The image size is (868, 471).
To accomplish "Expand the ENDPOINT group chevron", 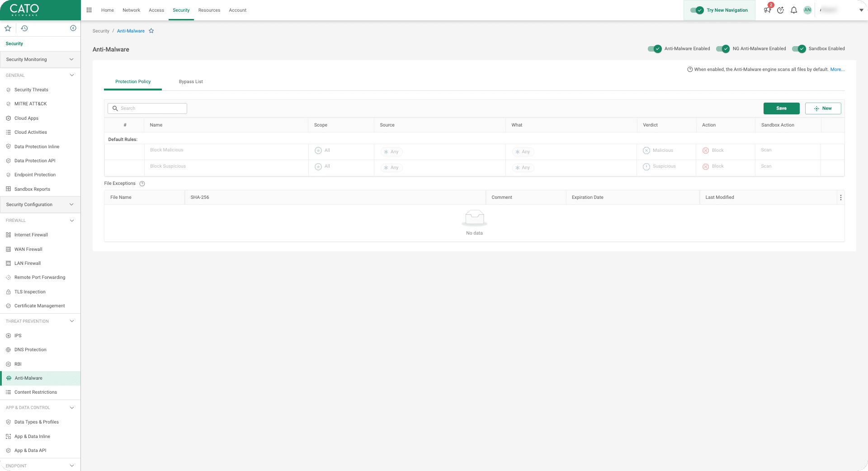I will [x=72, y=466].
